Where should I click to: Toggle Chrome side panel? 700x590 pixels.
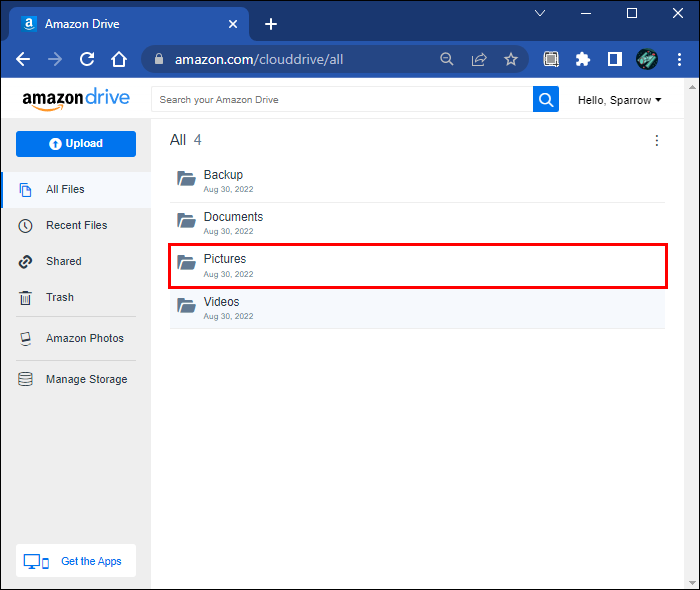click(x=615, y=59)
